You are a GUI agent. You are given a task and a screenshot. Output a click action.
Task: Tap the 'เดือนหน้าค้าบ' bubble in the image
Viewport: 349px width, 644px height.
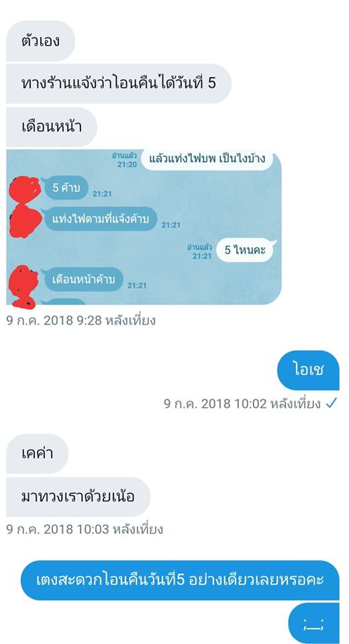pos(83,279)
